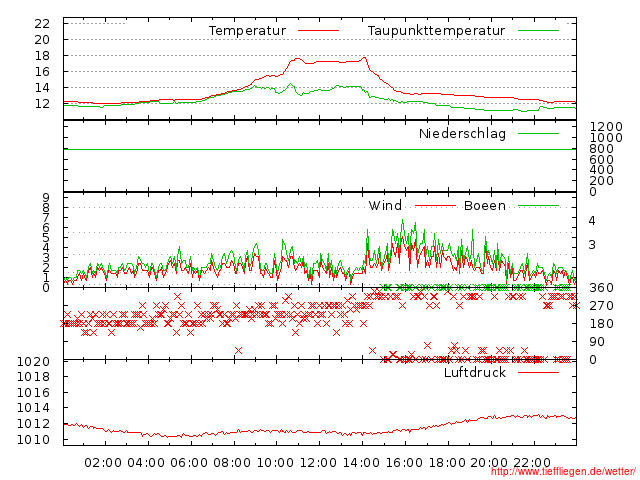Click the 270 wind direction axis value
The width and height of the screenshot is (640, 480).
click(602, 306)
